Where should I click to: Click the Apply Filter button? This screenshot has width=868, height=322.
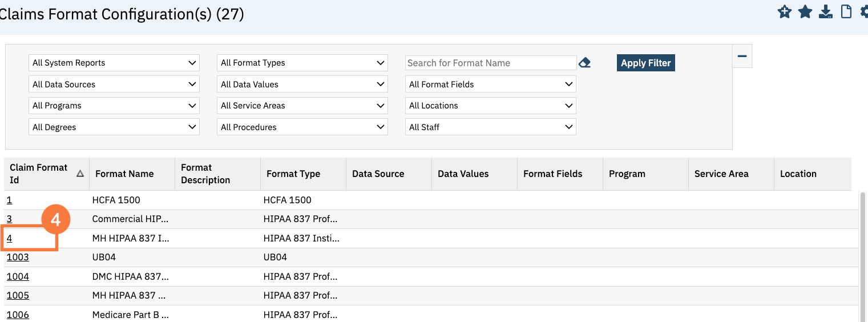(646, 63)
